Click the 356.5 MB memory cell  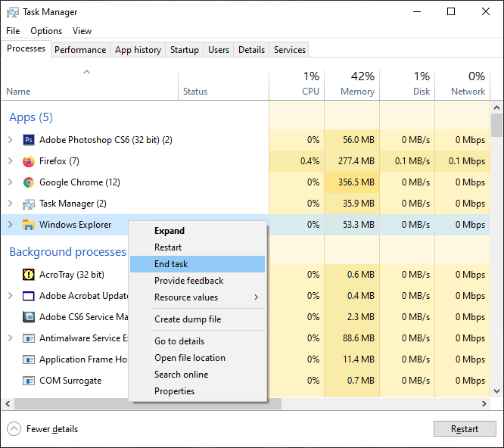(352, 182)
